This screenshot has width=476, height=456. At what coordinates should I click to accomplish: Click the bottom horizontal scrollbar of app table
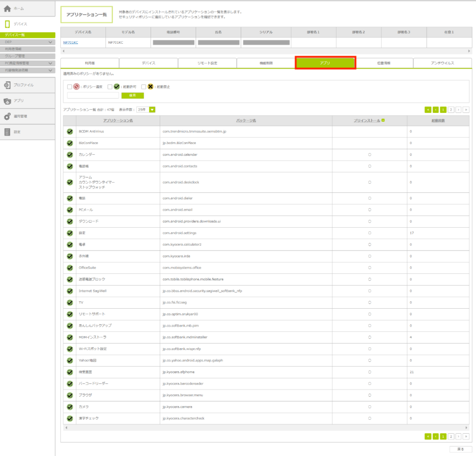(x=266, y=427)
